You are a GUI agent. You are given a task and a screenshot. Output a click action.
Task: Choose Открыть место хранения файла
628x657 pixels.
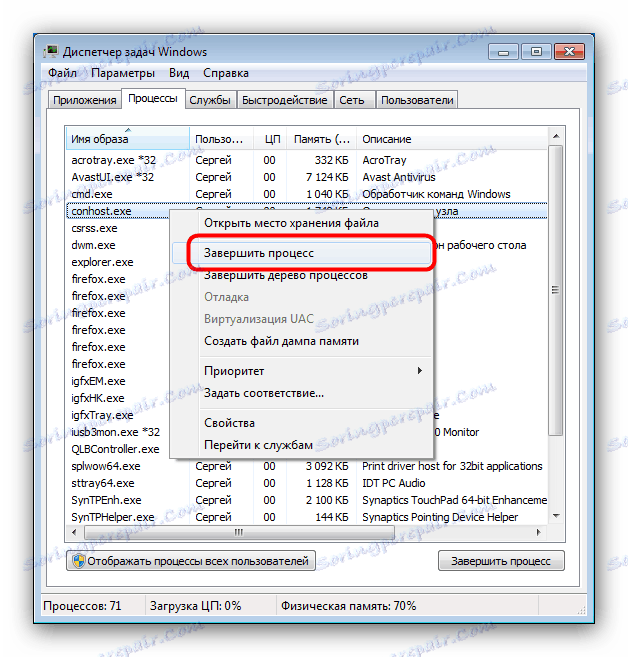pyautogui.click(x=302, y=223)
